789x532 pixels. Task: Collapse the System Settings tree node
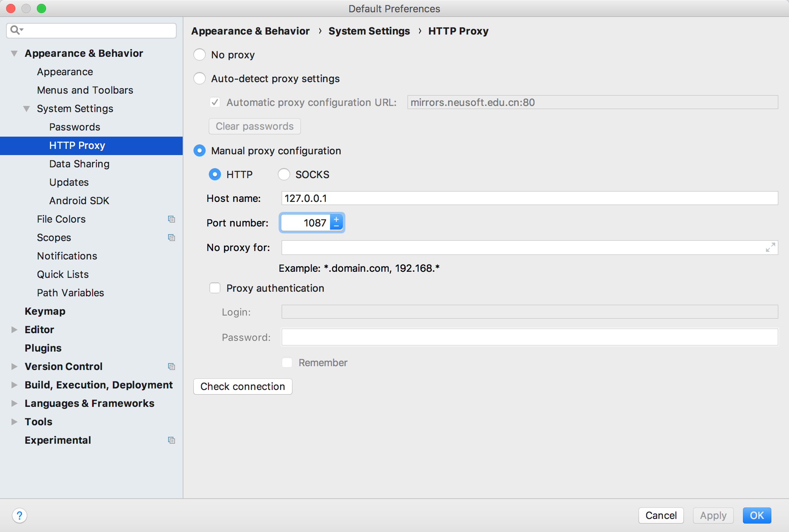[x=26, y=109]
